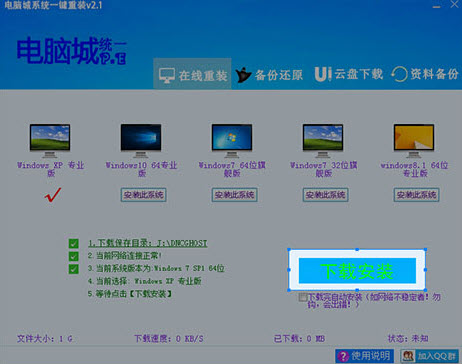This screenshot has width=462, height=364.
Task: Click the 状态: 未知 status
Action: (x=408, y=339)
